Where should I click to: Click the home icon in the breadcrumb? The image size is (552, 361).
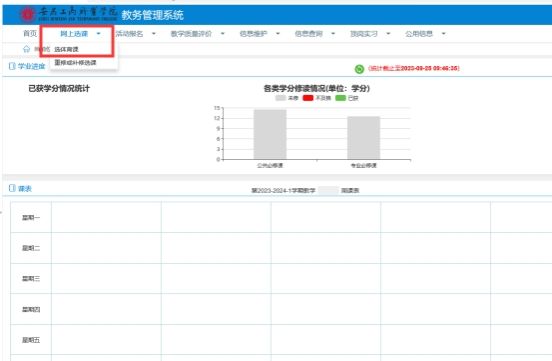click(x=26, y=49)
